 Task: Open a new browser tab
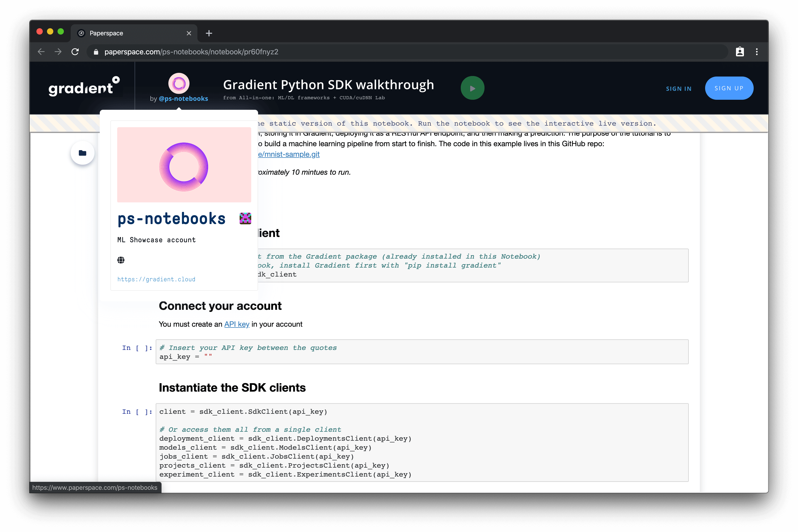209,33
